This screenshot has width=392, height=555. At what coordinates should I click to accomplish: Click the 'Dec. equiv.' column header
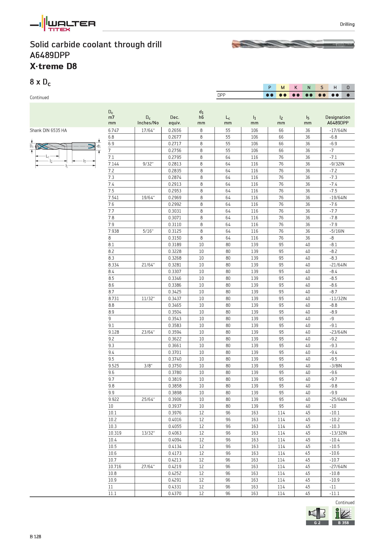(x=175, y=120)
